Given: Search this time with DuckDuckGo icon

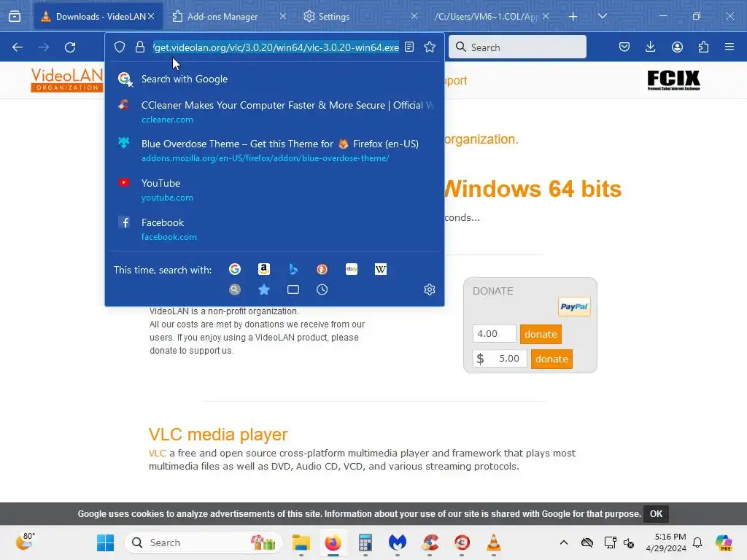Looking at the screenshot, I should click(322, 269).
